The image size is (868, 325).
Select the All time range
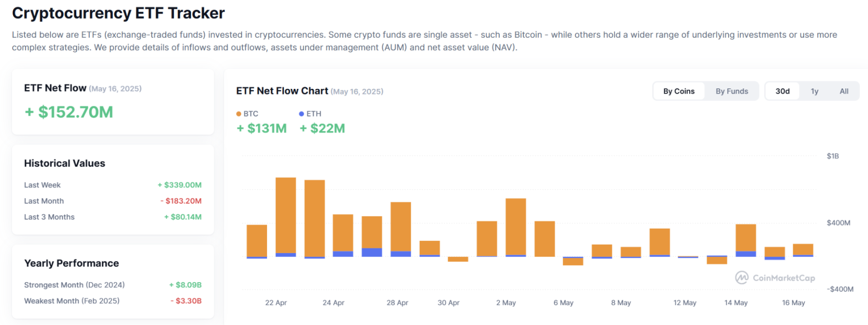point(844,91)
